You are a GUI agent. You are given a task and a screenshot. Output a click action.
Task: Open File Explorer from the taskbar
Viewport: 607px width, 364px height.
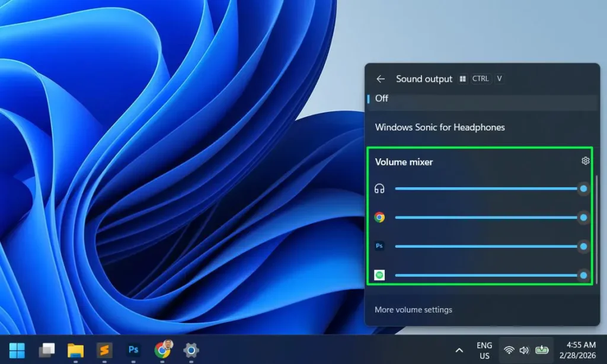point(75,350)
